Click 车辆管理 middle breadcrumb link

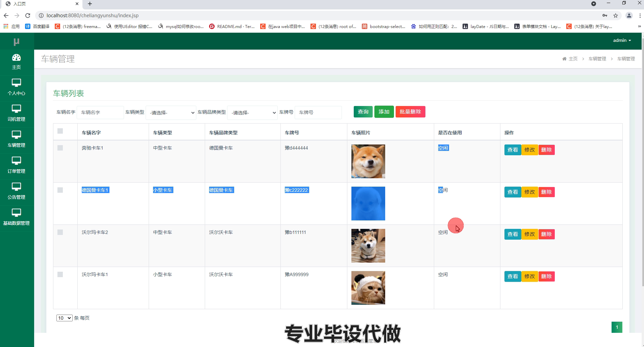pos(597,59)
